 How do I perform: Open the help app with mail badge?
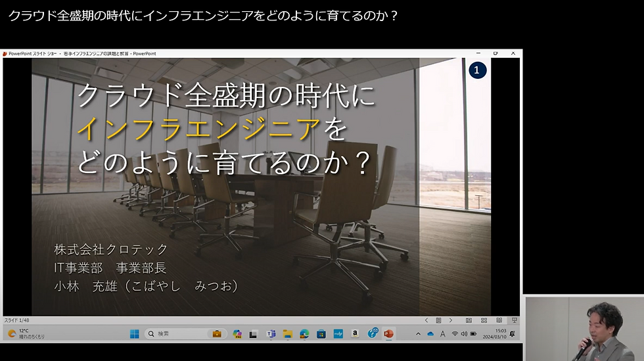[373, 333]
